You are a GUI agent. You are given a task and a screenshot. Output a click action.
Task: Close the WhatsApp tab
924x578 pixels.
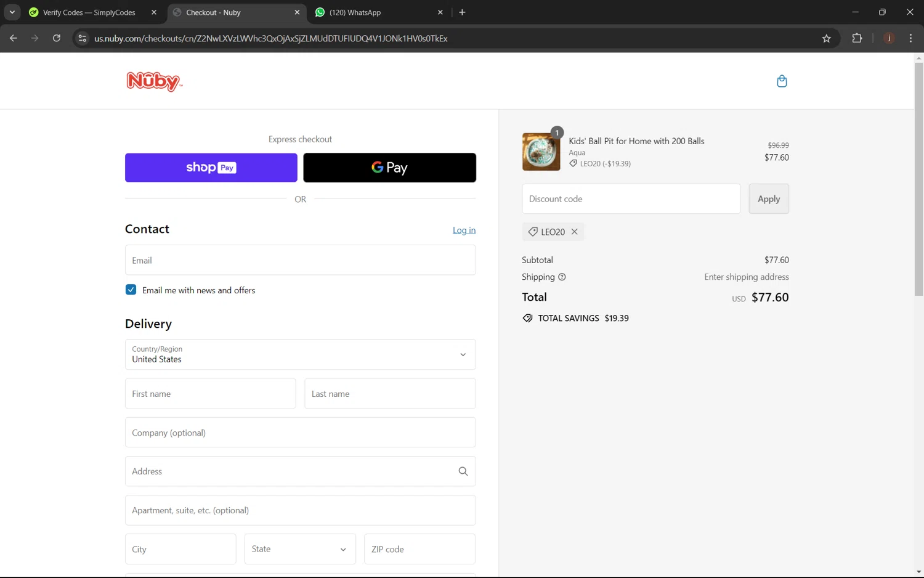(x=440, y=12)
